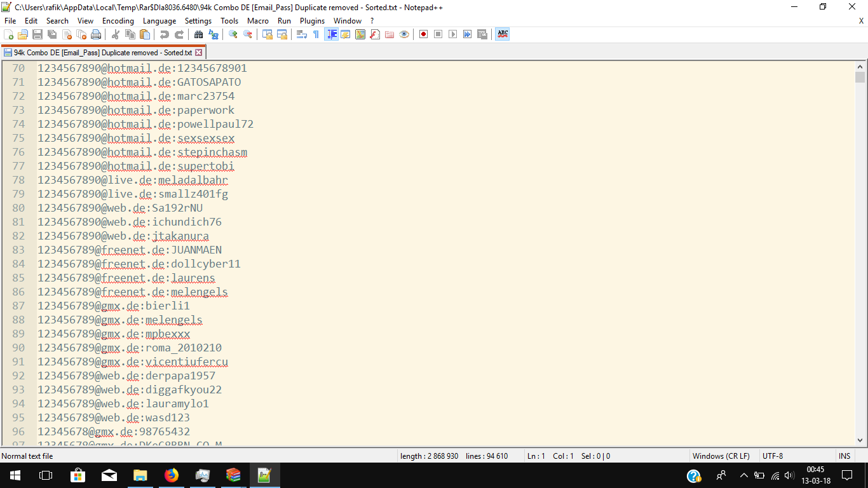Close the document tab using its red X
Image resolution: width=868 pixels, height=488 pixels.
click(199, 53)
